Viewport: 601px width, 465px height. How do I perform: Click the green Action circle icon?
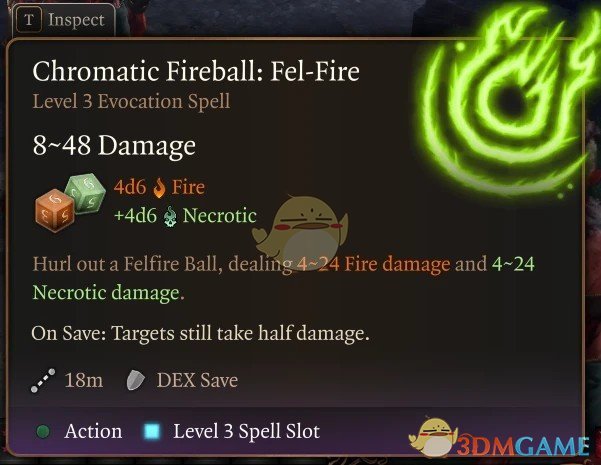[43, 431]
